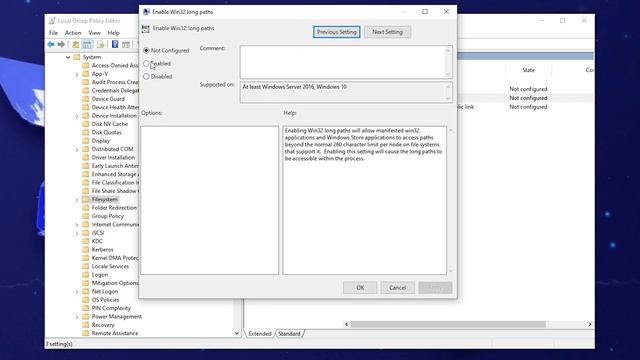Click the Remote Assistance folder icon
This screenshot has width=640, height=360.
point(85,333)
